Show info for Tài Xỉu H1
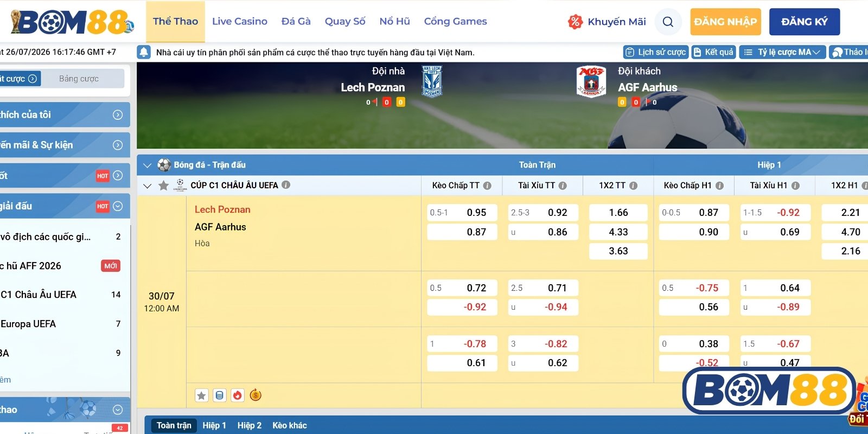This screenshot has width=868, height=434. tap(795, 186)
